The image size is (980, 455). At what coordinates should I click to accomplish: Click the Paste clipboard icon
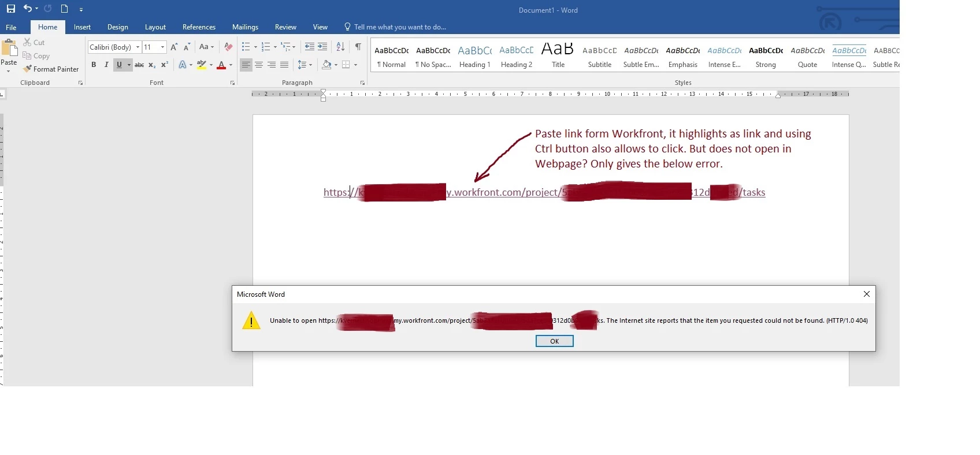click(9, 48)
